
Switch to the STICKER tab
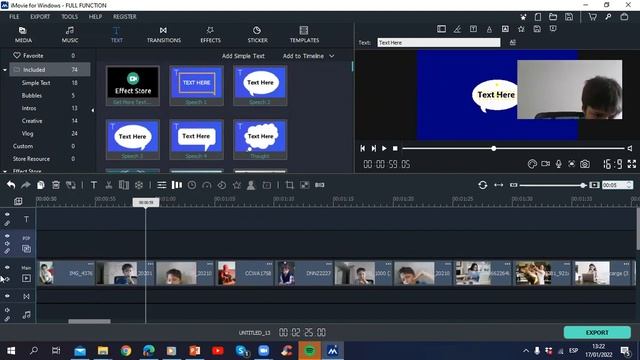(258, 35)
